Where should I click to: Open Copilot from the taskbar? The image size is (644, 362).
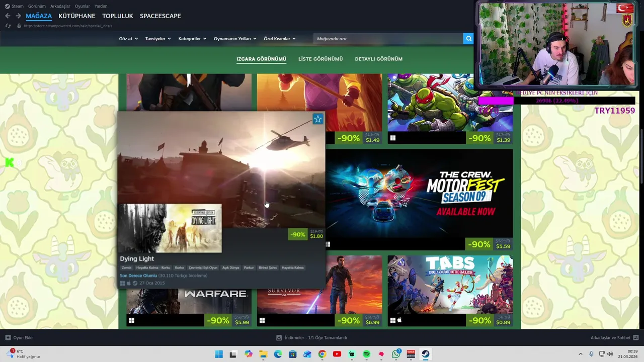click(x=249, y=354)
